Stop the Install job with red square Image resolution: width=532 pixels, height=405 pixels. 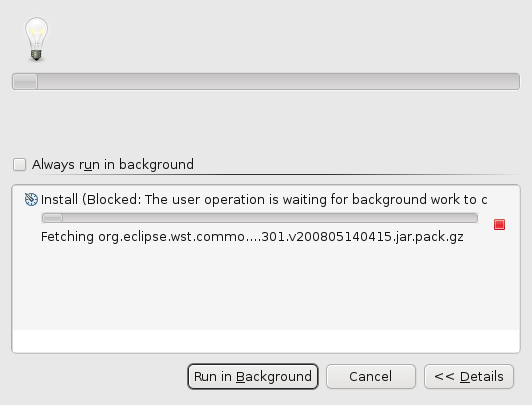(499, 225)
